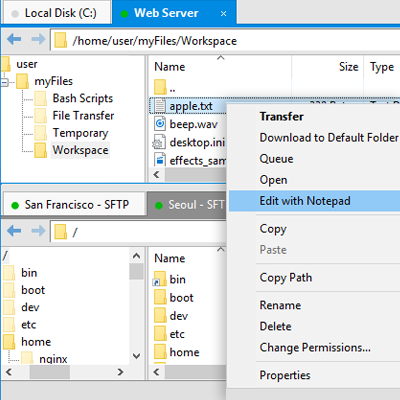Click the sort arrow above the upper Name column
The image size is (400, 400).
(221, 58)
